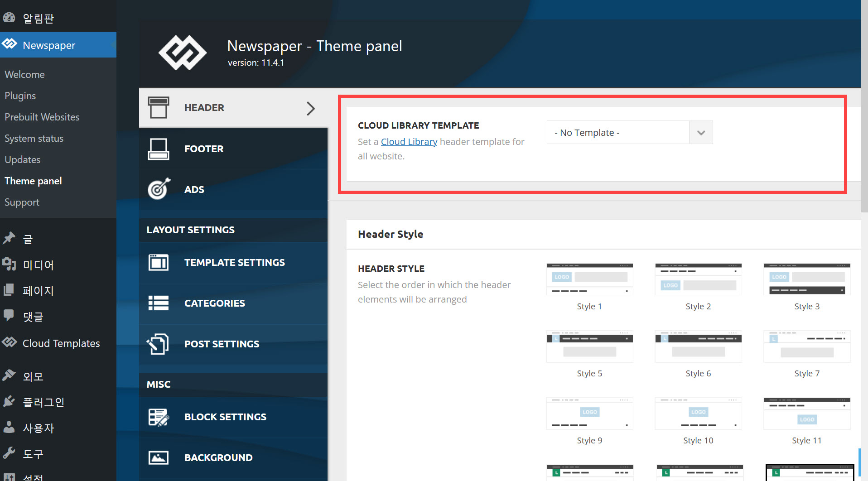Screen dimensions: 868x481
Task: Select the Newspaper menu item
Action: 58,45
